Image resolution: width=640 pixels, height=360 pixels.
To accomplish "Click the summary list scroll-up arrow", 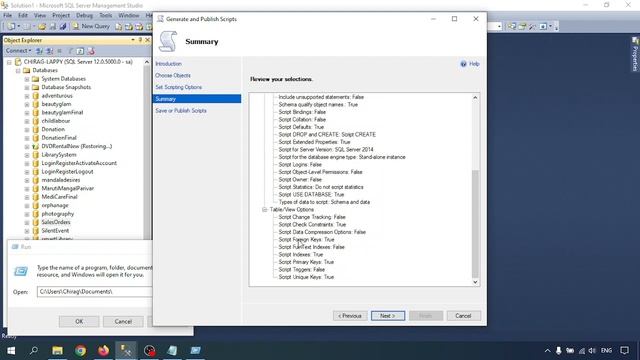I will click(475, 98).
